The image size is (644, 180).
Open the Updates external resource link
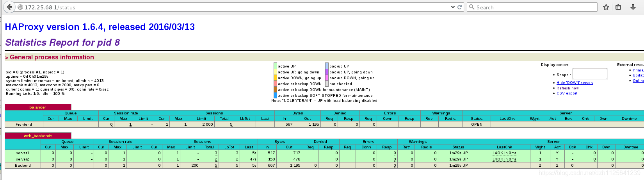(638, 75)
